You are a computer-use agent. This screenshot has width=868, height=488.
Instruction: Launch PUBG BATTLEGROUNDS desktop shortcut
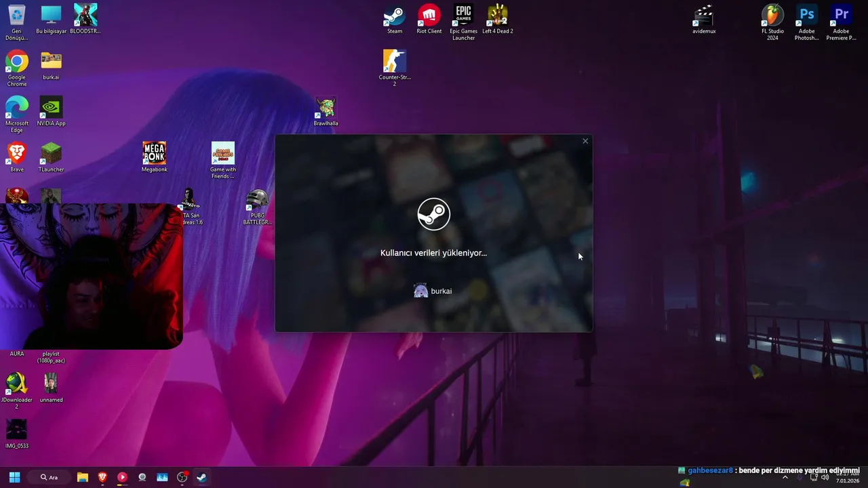tap(257, 207)
